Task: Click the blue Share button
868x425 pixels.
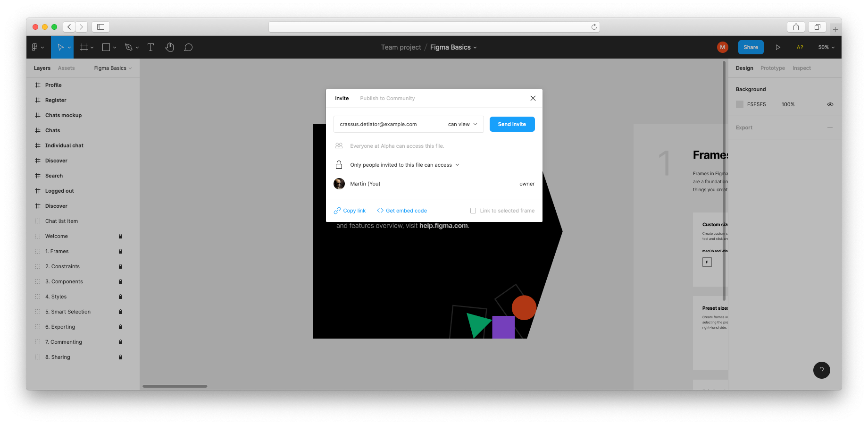Action: (751, 47)
